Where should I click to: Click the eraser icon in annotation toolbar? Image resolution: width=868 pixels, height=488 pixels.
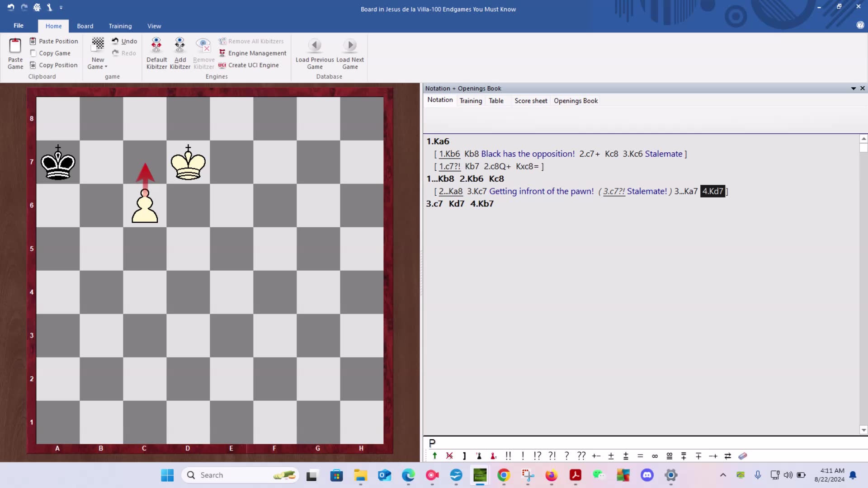tap(742, 456)
